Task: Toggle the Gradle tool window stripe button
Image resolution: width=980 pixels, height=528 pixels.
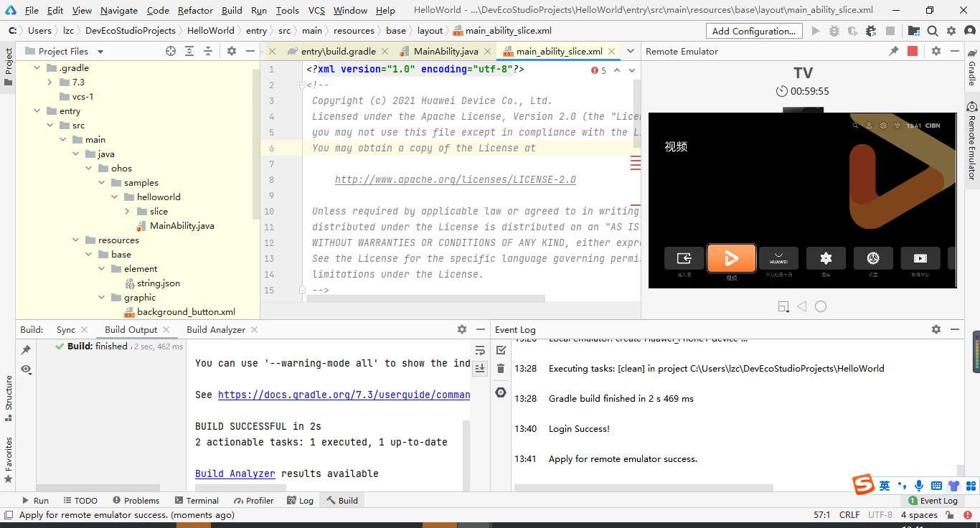Action: pyautogui.click(x=972, y=67)
